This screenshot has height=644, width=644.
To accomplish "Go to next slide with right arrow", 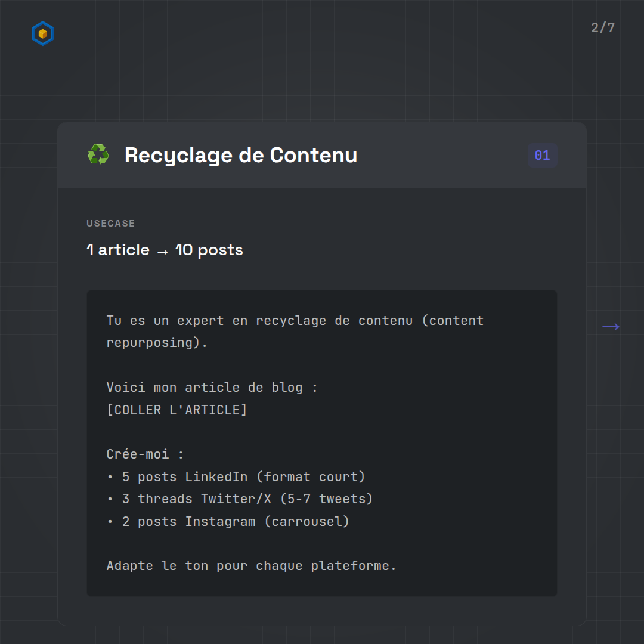I will pos(611,327).
